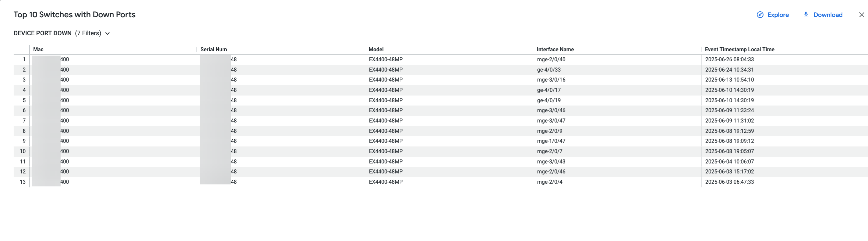Click the mge-3/0/46 interface cell
Image resolution: width=868 pixels, height=241 pixels.
tap(551, 110)
